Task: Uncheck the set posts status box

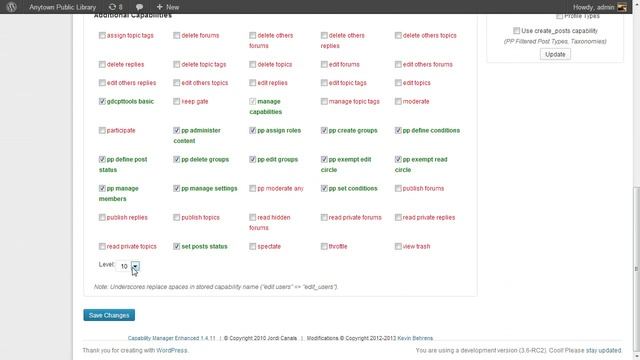Action: click(x=176, y=247)
